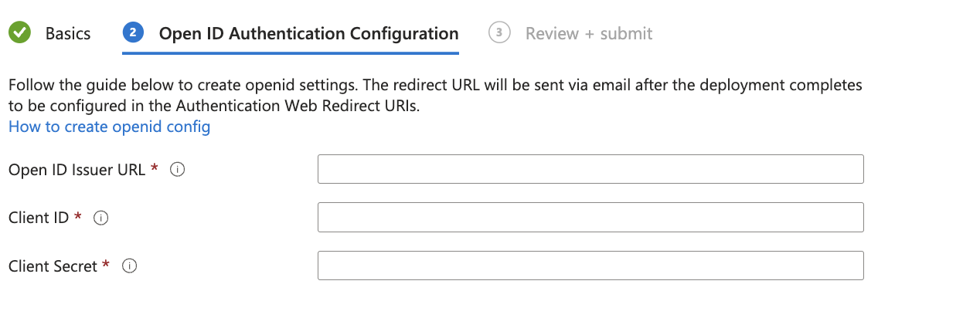Click the blue step 2 circle icon
Screen dimensions: 980x318
pyautogui.click(x=134, y=33)
